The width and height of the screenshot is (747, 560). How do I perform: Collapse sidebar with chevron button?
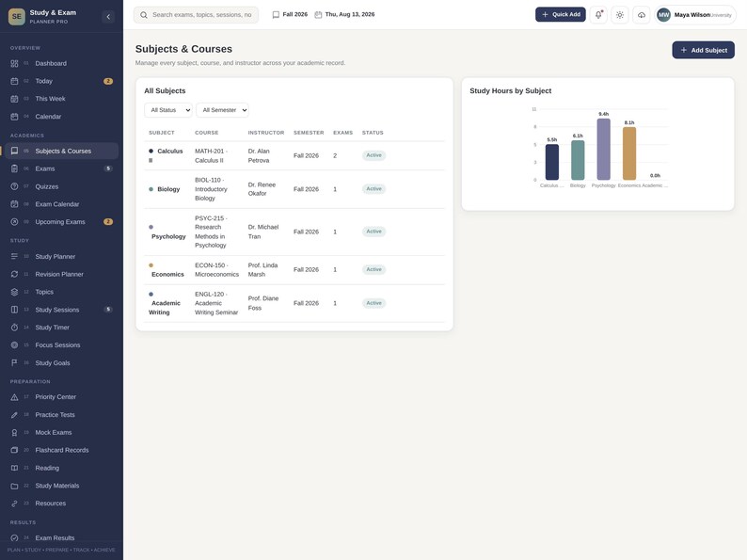(108, 17)
